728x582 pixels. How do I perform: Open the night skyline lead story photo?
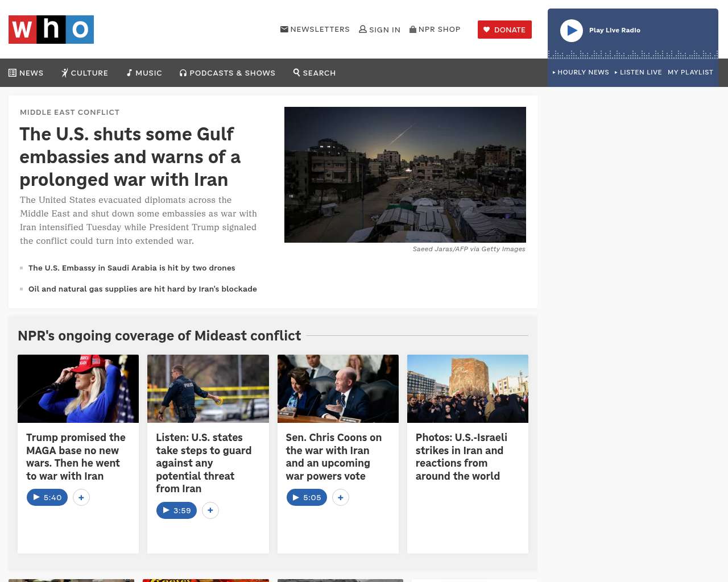[405, 174]
